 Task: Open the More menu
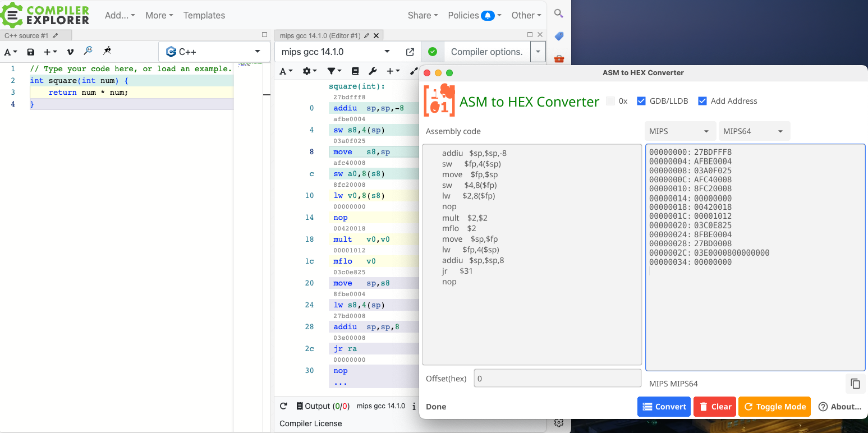(x=159, y=15)
